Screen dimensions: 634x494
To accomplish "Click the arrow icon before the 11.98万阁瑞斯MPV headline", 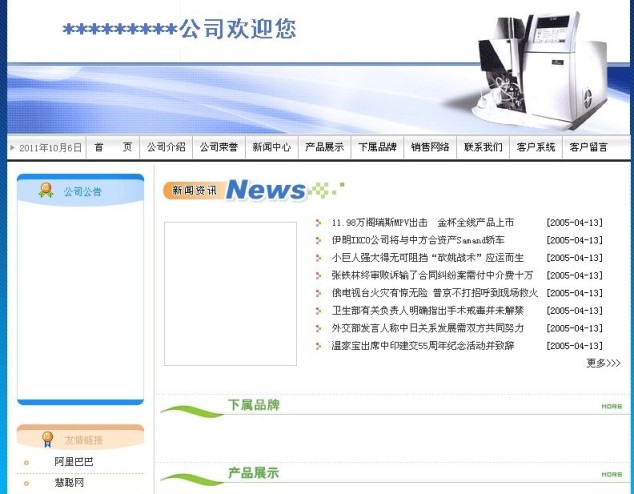I will (x=318, y=223).
